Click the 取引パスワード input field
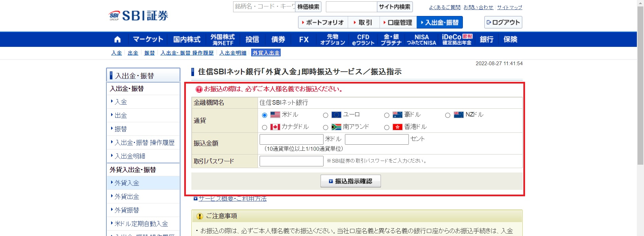Image resolution: width=644 pixels, height=236 pixels. click(291, 161)
